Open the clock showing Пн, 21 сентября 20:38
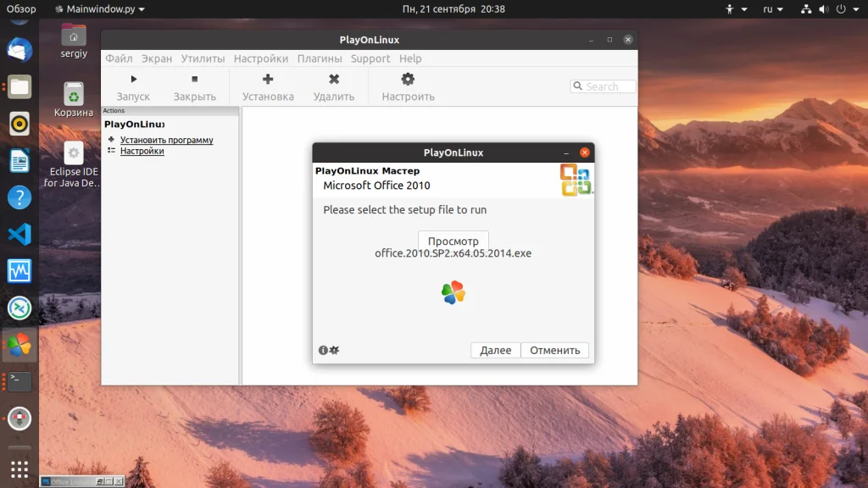Image resolution: width=868 pixels, height=488 pixels. [453, 8]
